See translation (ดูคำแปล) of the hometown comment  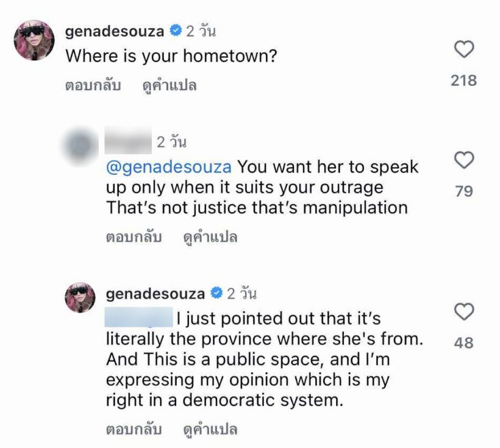170,85
